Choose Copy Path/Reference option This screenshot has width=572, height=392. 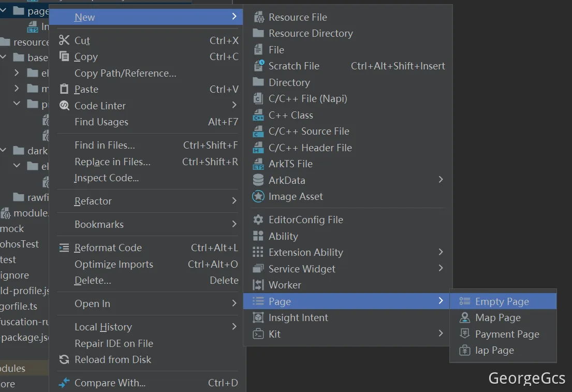[125, 73]
